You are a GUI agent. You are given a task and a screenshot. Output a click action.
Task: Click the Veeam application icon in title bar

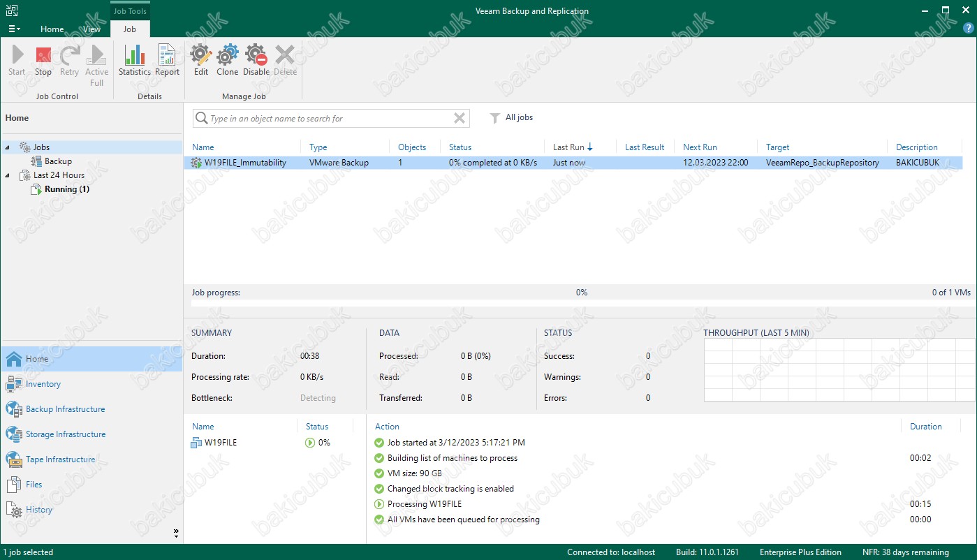pyautogui.click(x=11, y=10)
